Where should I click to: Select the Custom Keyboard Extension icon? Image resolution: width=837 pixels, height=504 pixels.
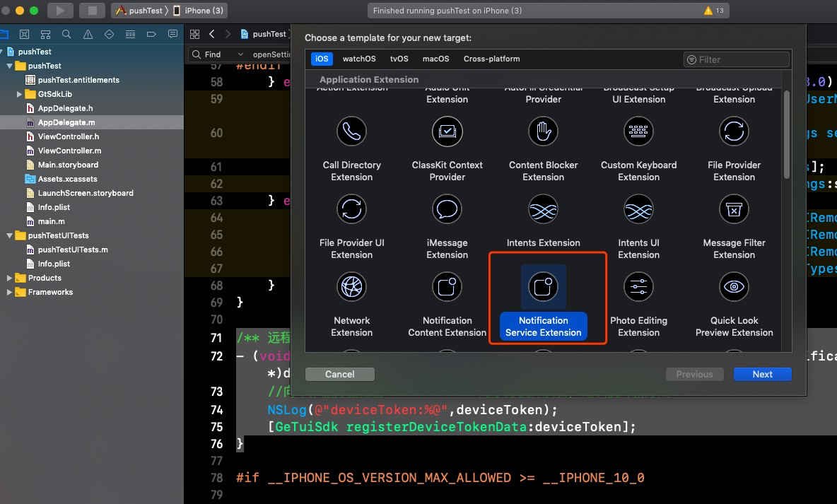coord(638,131)
